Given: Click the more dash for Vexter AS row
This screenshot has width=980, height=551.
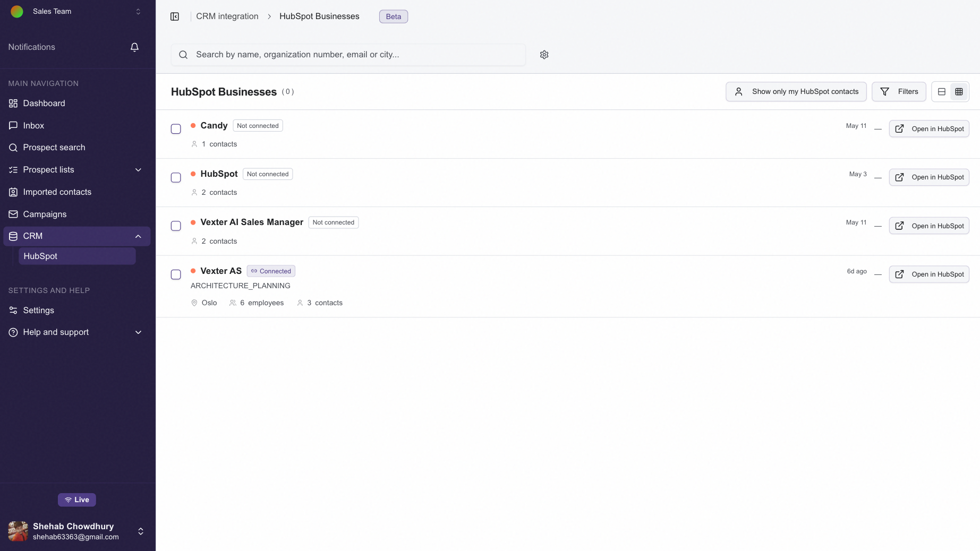Looking at the screenshot, I should point(878,274).
